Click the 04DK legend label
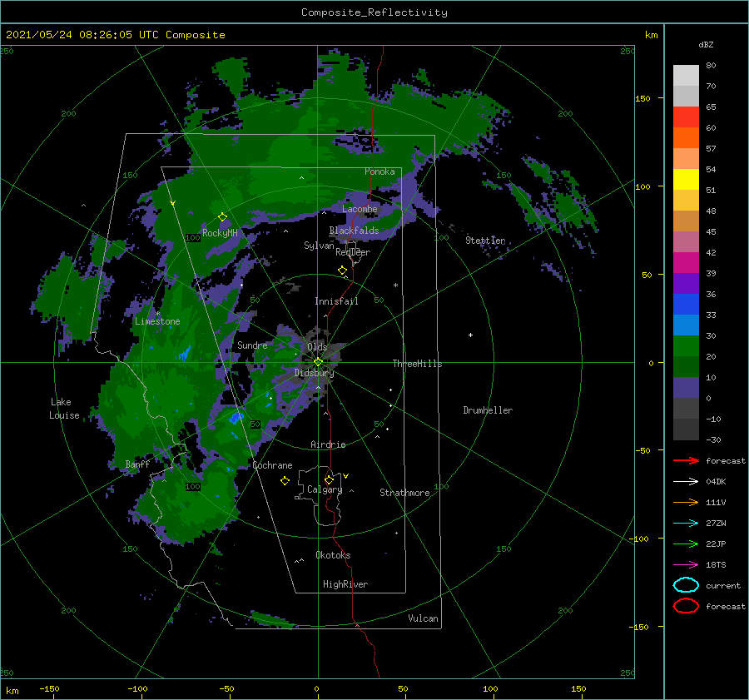The image size is (749, 700). (716, 482)
